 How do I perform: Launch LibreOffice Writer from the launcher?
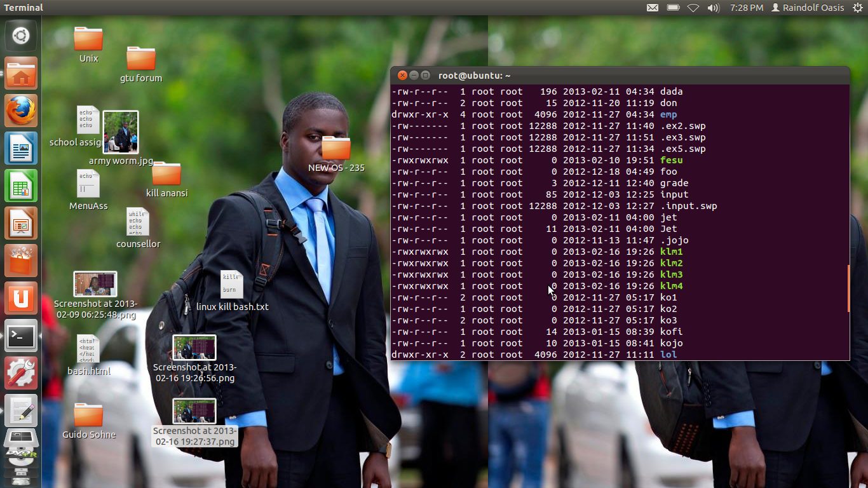[20, 148]
